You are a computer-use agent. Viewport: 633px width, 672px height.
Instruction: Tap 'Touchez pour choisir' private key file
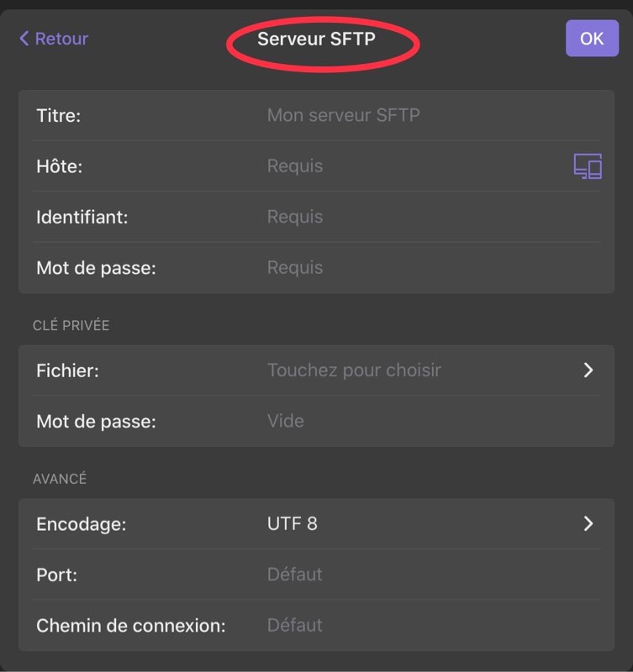354,370
